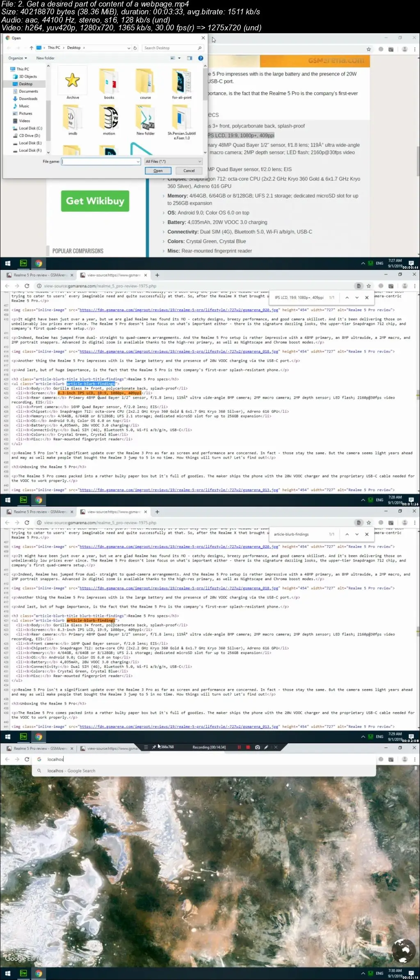Click the Open button in the file dialog
This screenshot has width=420, height=980.
coord(158,171)
